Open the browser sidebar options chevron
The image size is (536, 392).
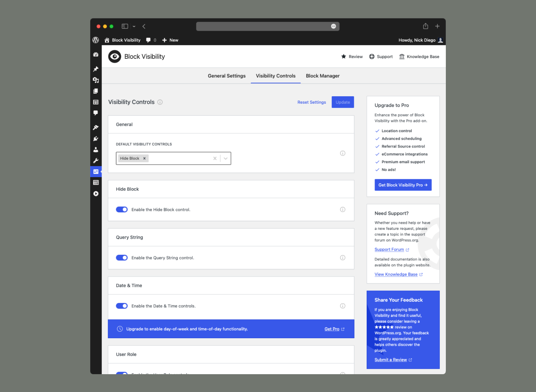click(134, 26)
